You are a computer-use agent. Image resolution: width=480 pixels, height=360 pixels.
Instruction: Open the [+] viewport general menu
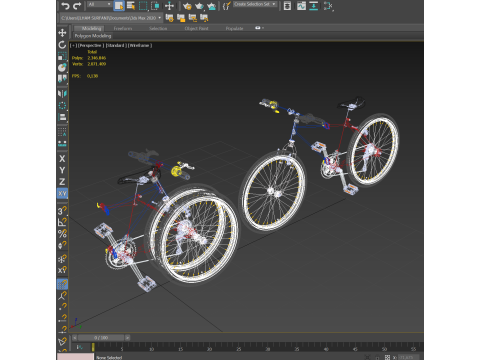pos(73,45)
